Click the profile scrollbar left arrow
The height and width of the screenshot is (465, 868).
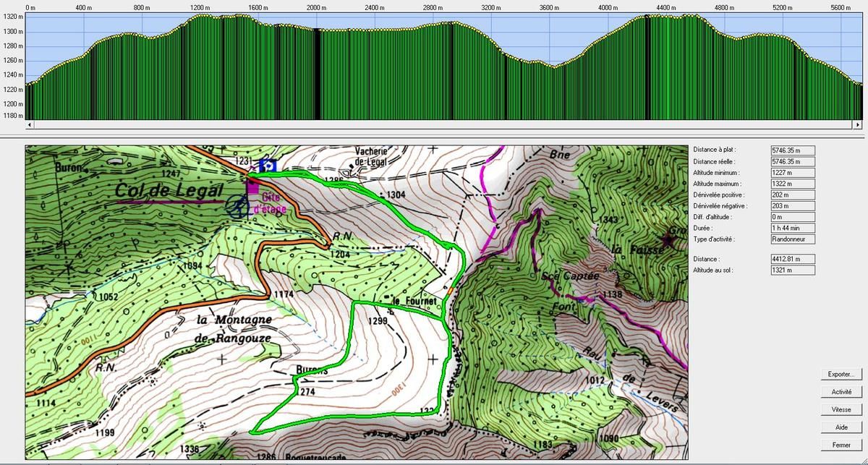tap(29, 125)
